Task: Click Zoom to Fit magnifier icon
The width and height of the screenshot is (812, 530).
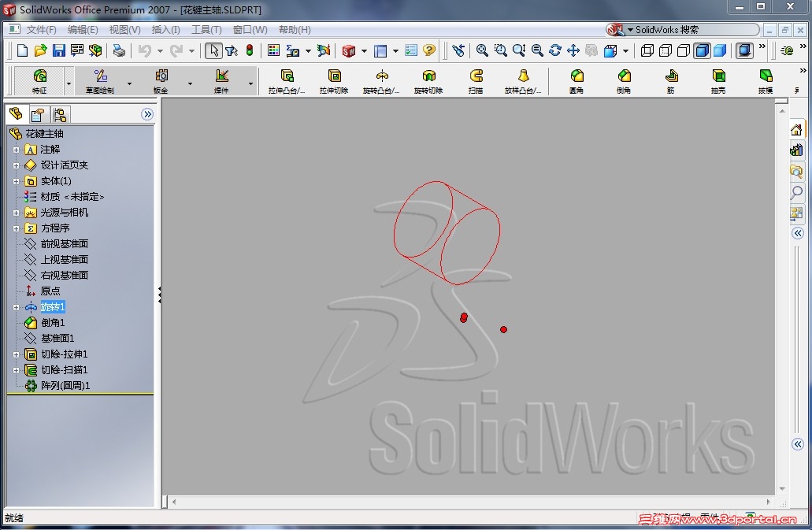Action: coord(482,50)
